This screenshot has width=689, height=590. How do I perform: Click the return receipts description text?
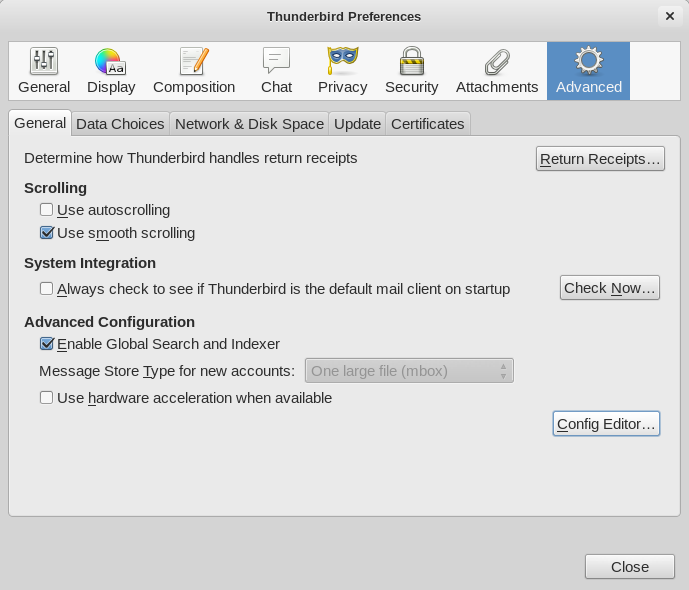(x=191, y=158)
